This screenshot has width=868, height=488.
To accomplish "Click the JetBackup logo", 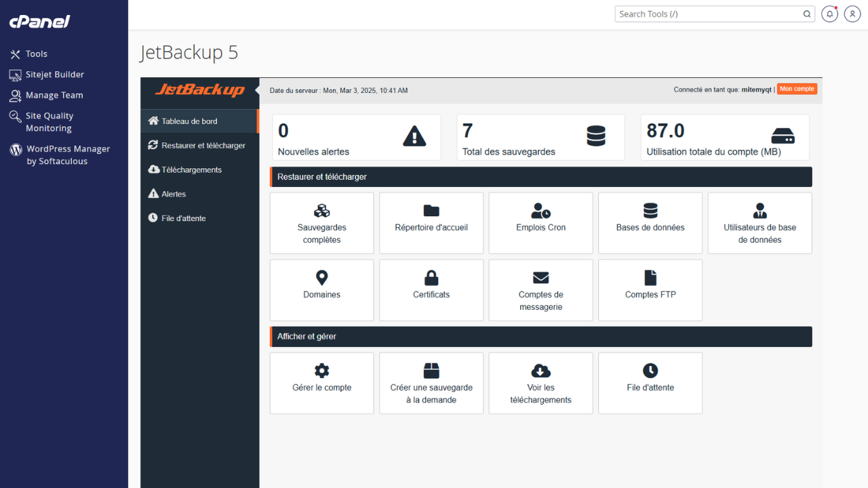I will [x=200, y=89].
